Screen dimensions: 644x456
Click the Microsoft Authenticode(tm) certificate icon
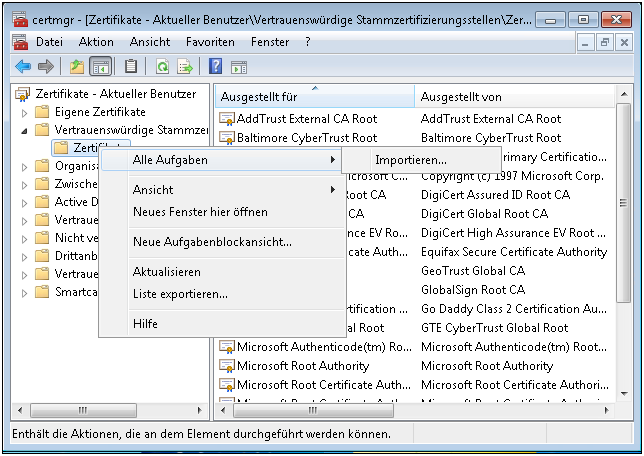pyautogui.click(x=226, y=347)
